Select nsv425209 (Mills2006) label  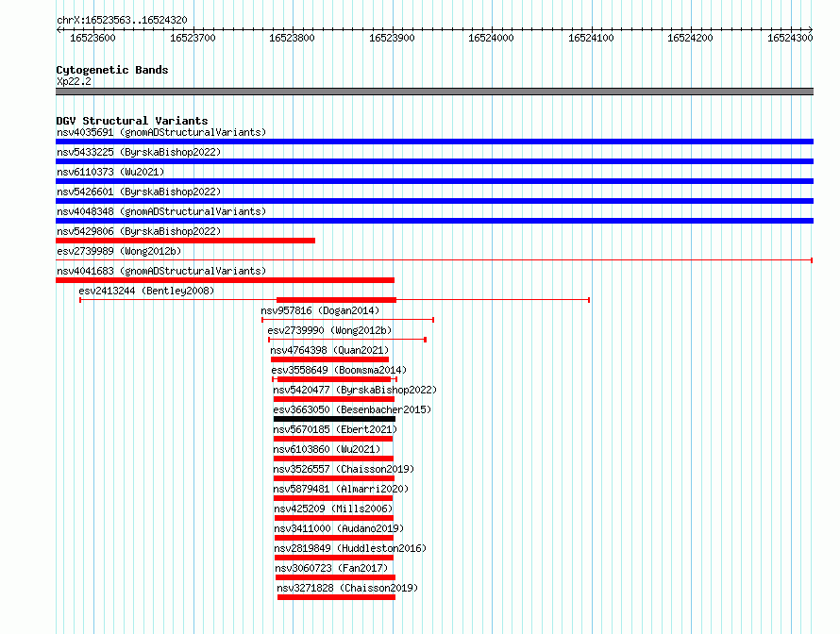tap(333, 509)
